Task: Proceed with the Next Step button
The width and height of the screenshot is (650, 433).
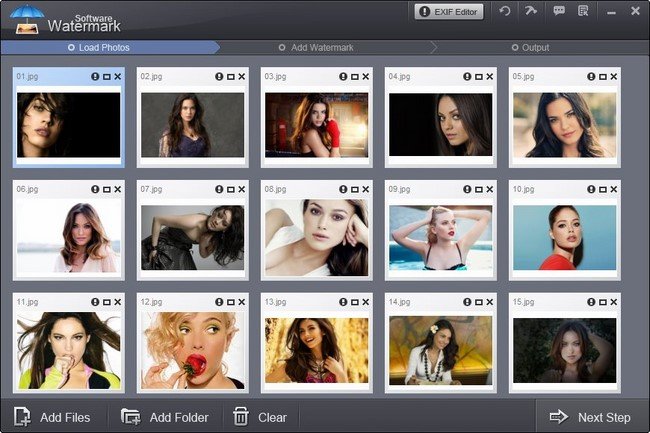Action: (590, 417)
